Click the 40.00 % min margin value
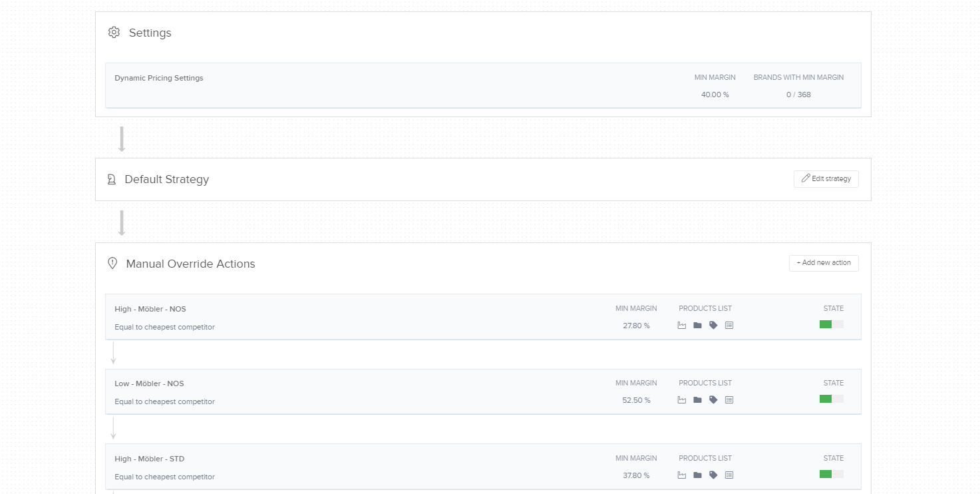980x494 pixels. [x=715, y=95]
